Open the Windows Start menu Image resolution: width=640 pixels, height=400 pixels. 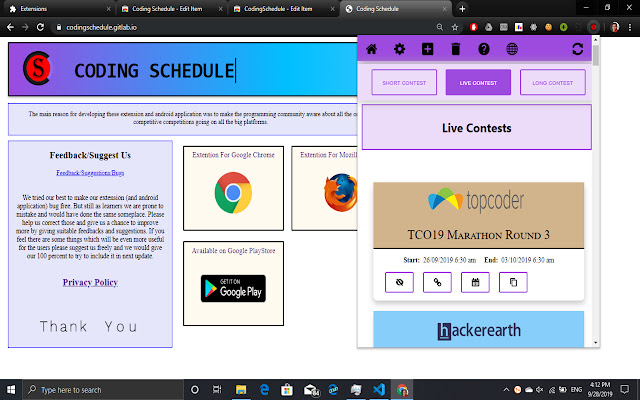click(x=11, y=389)
